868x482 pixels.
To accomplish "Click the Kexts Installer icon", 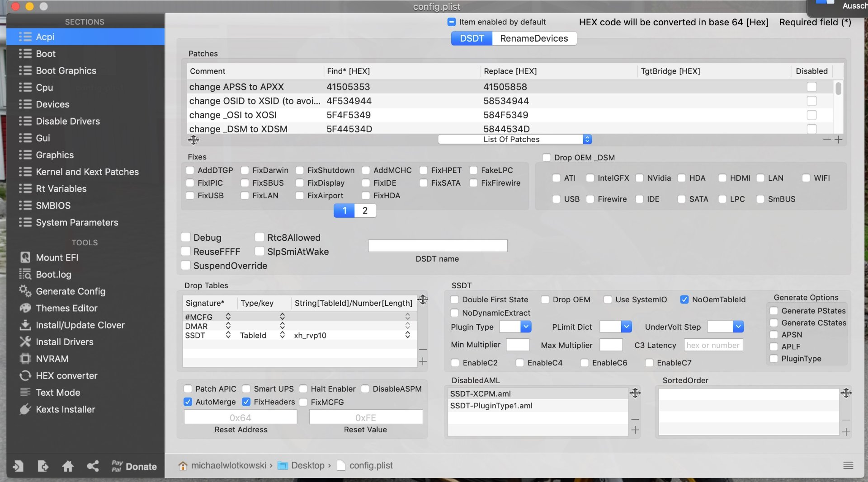I will tap(25, 409).
